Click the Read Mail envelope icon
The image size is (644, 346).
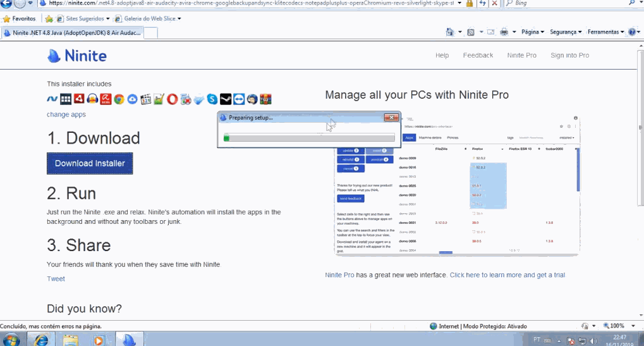(x=491, y=32)
